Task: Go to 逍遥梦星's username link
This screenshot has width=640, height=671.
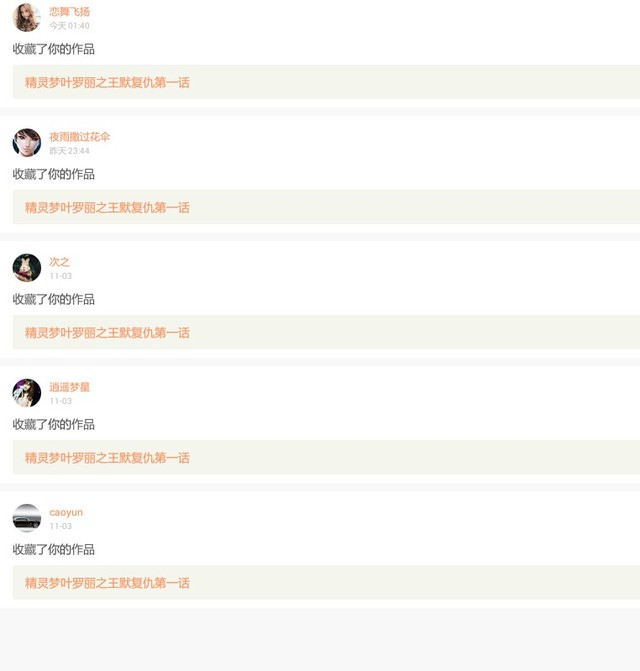Action: [x=69, y=387]
